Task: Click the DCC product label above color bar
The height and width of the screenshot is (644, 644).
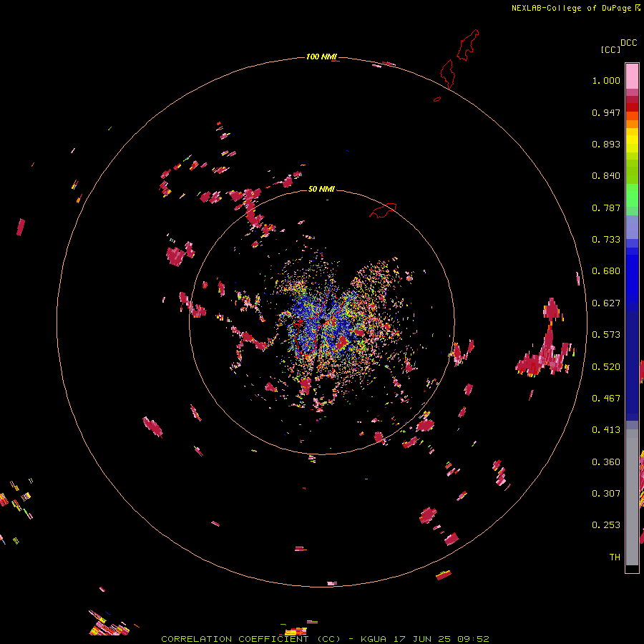Action: pyautogui.click(x=629, y=43)
